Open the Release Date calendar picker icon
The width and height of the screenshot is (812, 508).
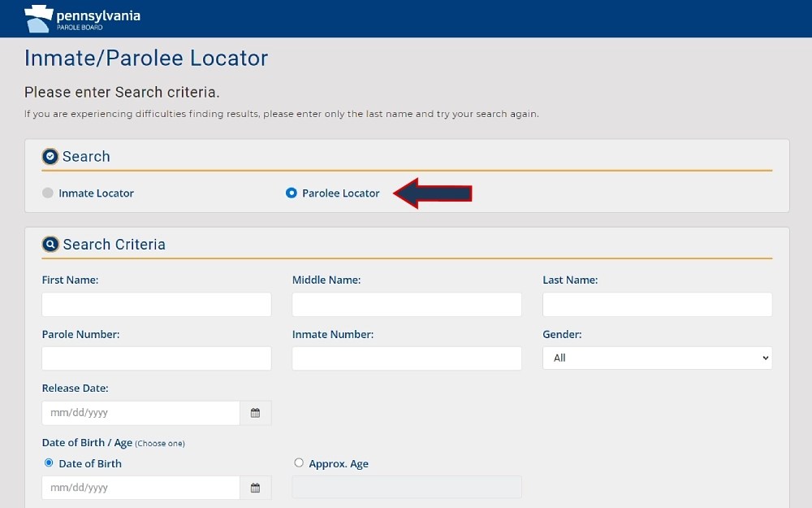pyautogui.click(x=255, y=412)
